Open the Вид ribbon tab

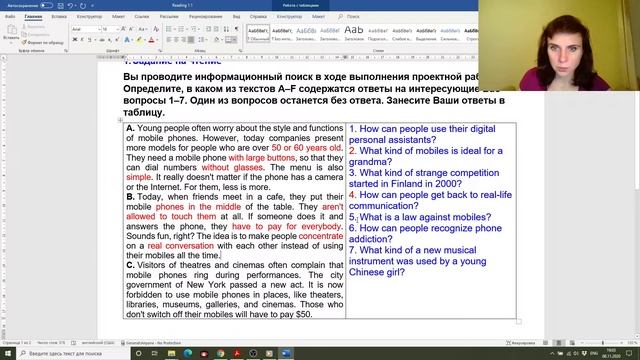(236, 17)
